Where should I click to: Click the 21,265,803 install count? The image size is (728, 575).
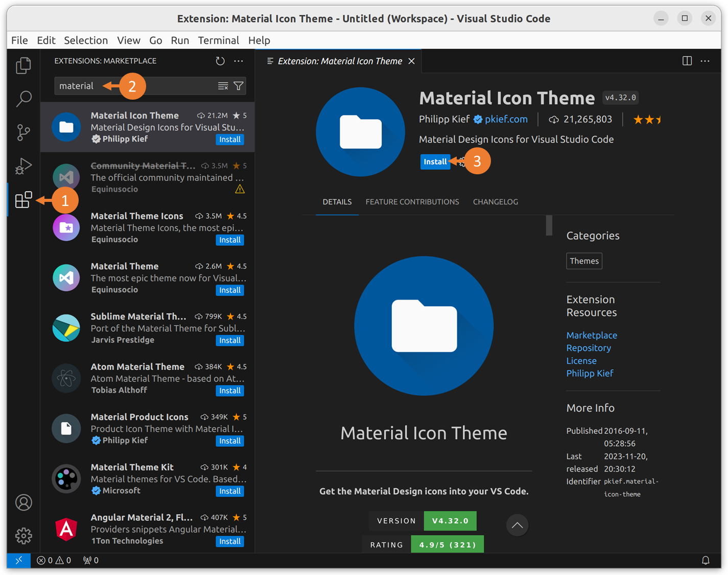(x=580, y=119)
